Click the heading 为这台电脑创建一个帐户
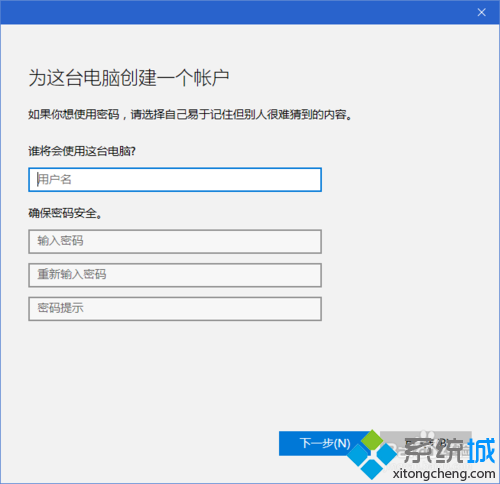This screenshot has width=500, height=484. click(x=129, y=78)
